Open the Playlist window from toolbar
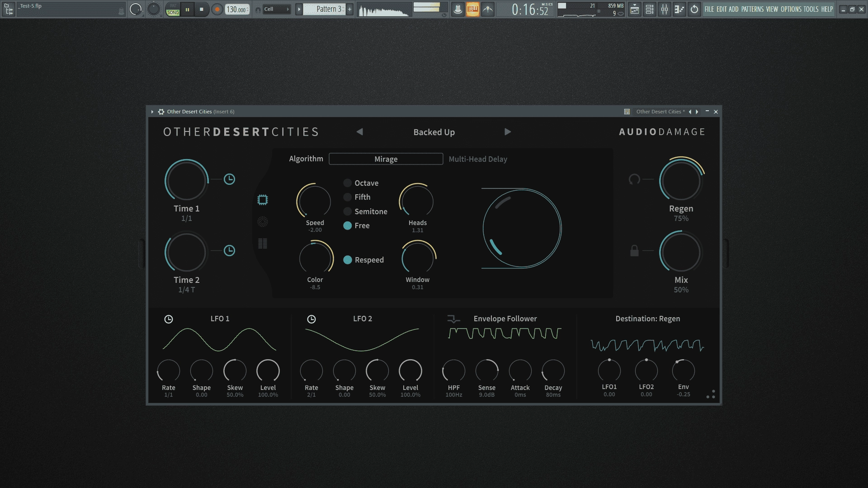 click(x=635, y=9)
